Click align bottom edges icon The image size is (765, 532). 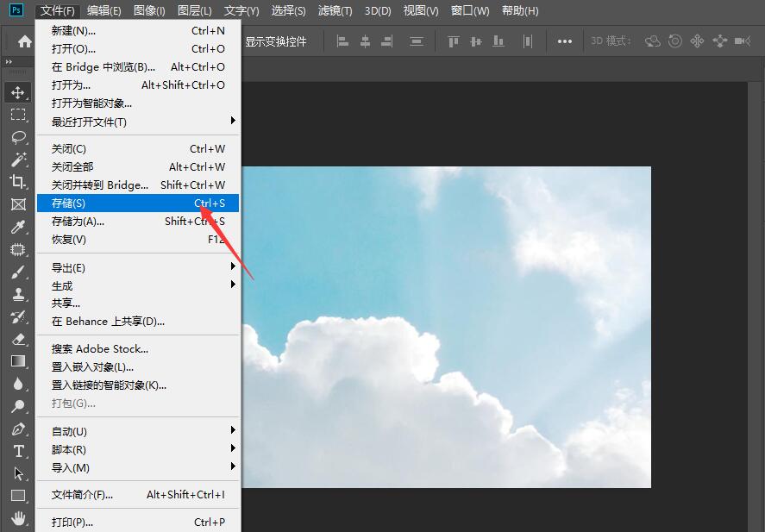tap(499, 41)
